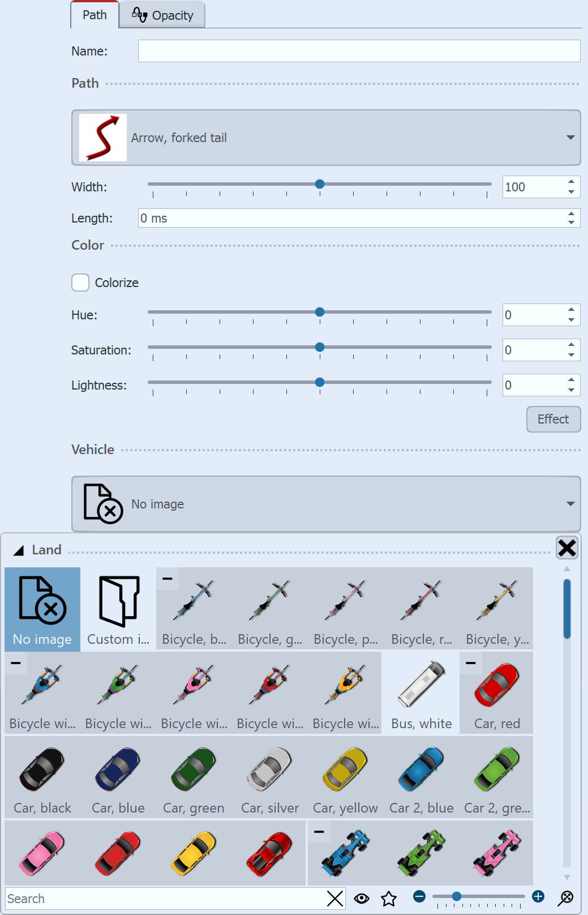Click the Saturation slider handle
Screen dimensions: 588x915
pyautogui.click(x=320, y=347)
